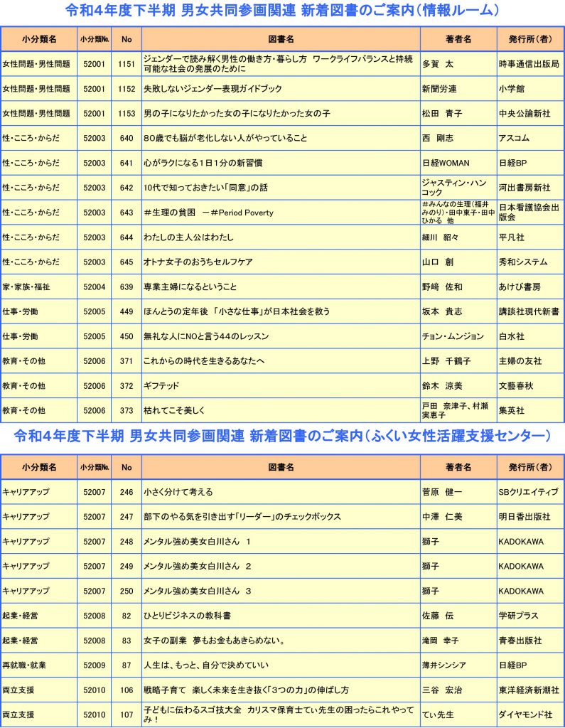Click the title 女子の副業 夢もお金もあきらめない。
This screenshot has height=728, width=565.
tap(214, 641)
